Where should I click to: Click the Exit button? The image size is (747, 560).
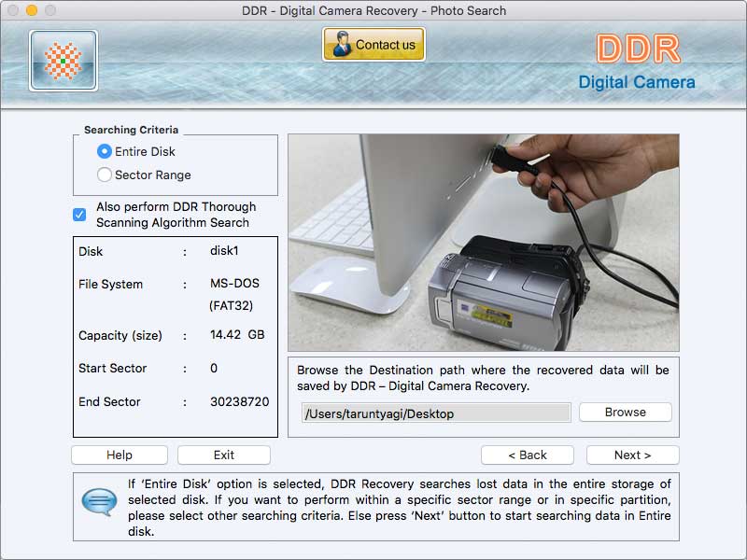tap(224, 455)
